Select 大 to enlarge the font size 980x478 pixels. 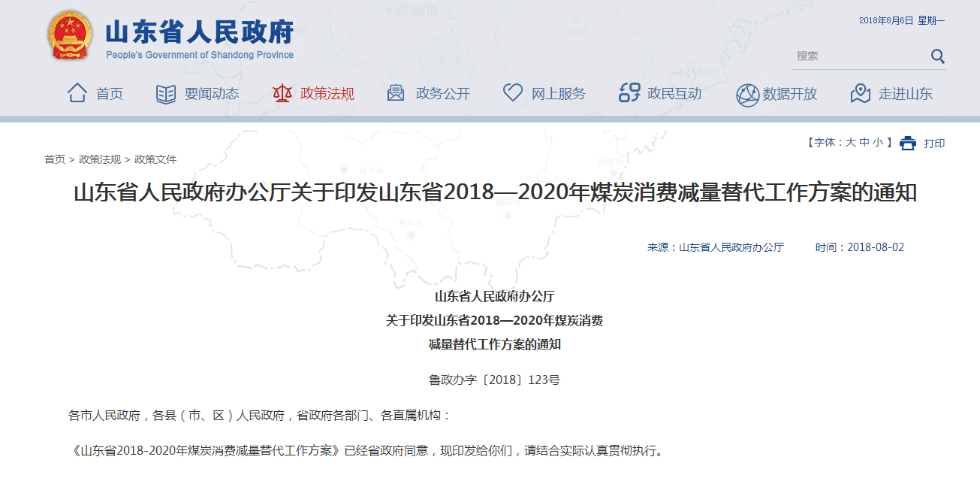[x=850, y=143]
